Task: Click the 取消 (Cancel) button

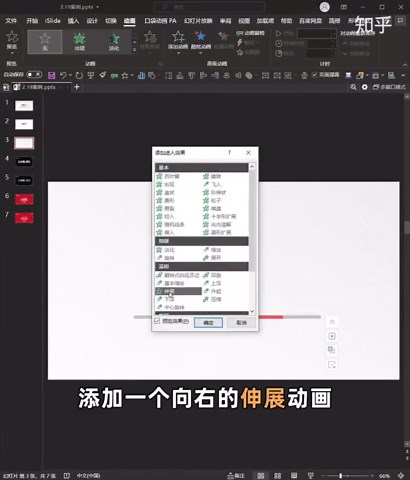Action: click(241, 322)
